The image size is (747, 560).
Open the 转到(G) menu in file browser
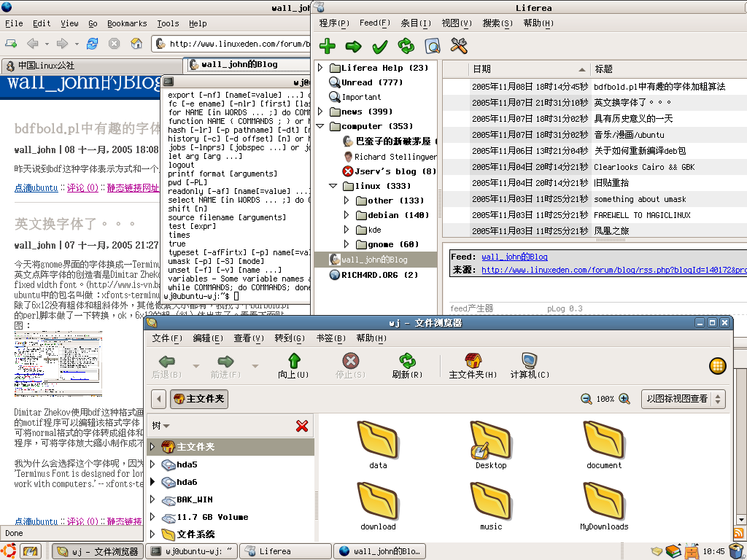pos(290,338)
